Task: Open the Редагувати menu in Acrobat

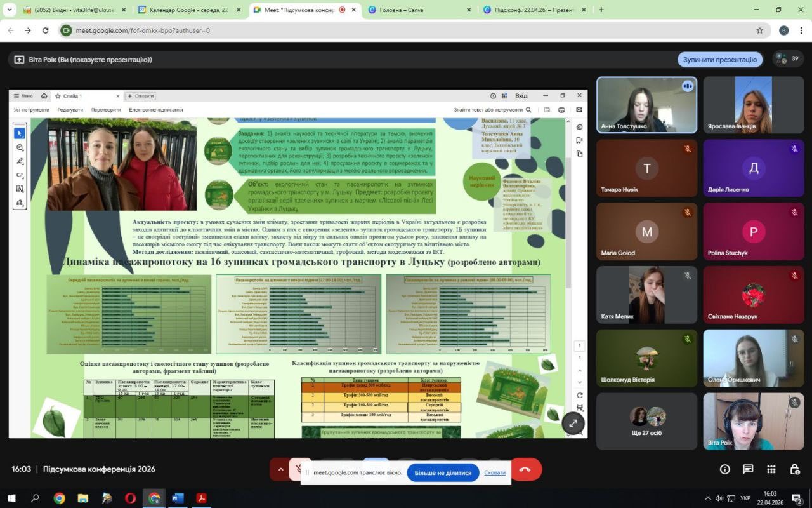Action: [70, 110]
